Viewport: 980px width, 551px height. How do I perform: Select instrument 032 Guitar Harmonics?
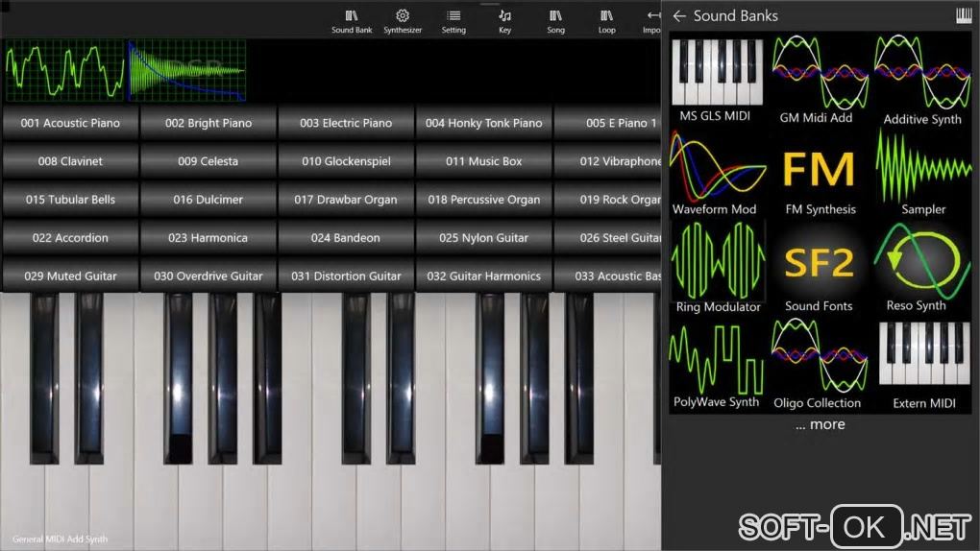(x=483, y=275)
